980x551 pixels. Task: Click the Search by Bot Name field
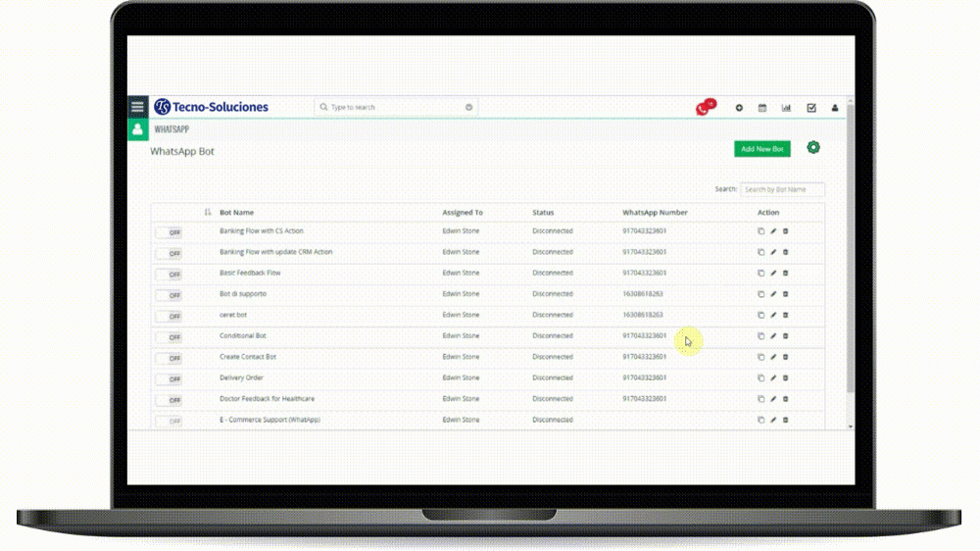click(782, 189)
